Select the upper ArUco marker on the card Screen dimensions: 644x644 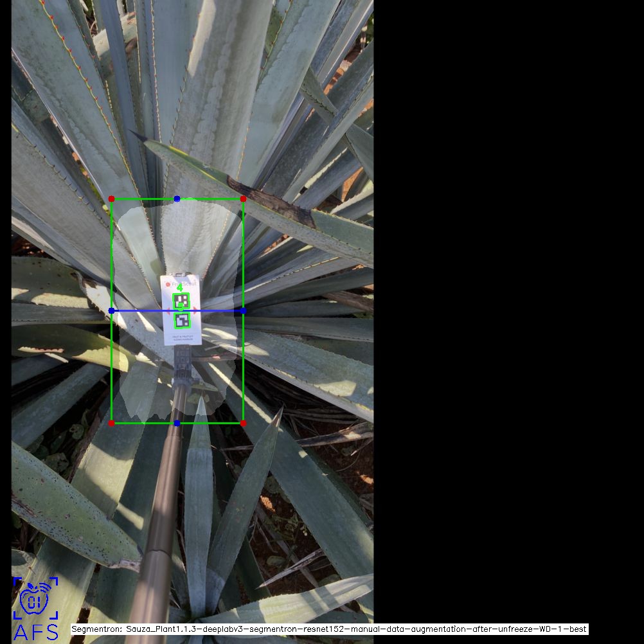click(x=181, y=300)
